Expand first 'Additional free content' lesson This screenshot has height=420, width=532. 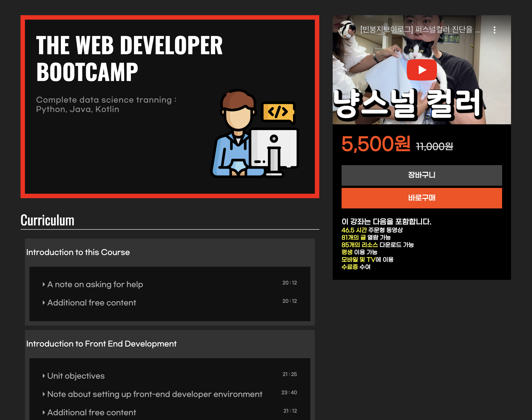pyautogui.click(x=91, y=302)
